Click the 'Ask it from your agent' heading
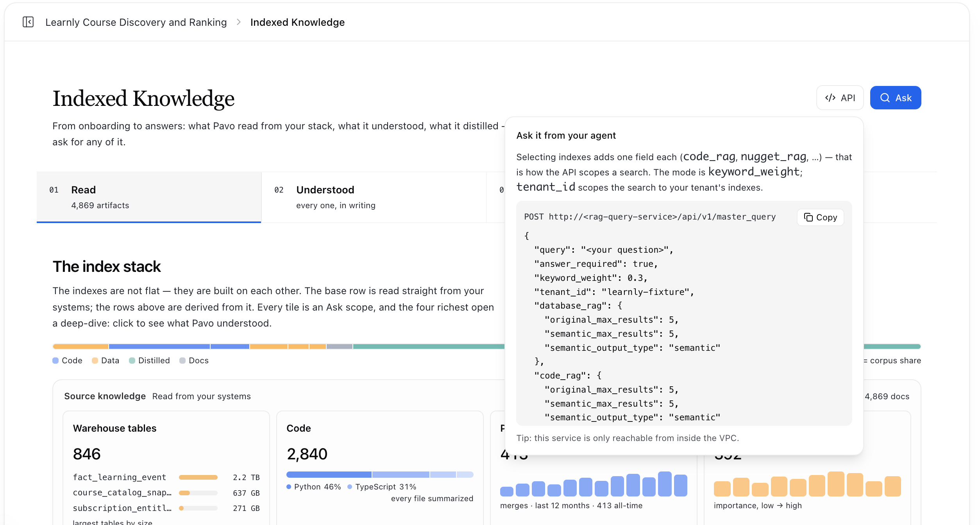Image resolution: width=980 pixels, height=525 pixels. (566, 136)
